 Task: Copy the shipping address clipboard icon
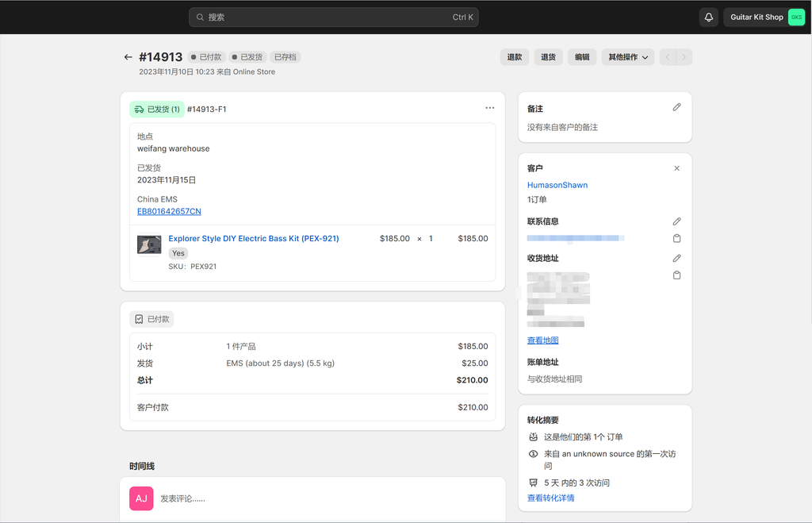pos(676,275)
